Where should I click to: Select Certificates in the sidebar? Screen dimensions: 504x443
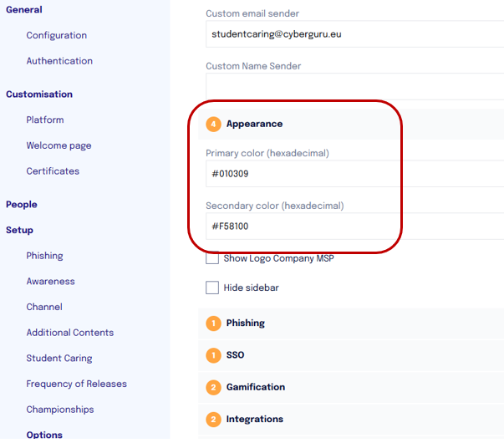coord(53,171)
